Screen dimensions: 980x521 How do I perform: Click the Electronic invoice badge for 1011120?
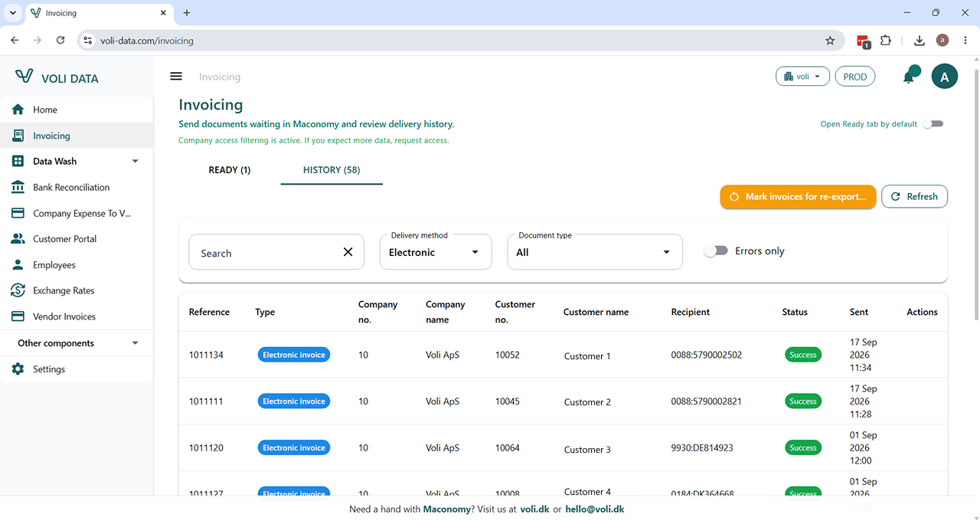(294, 447)
